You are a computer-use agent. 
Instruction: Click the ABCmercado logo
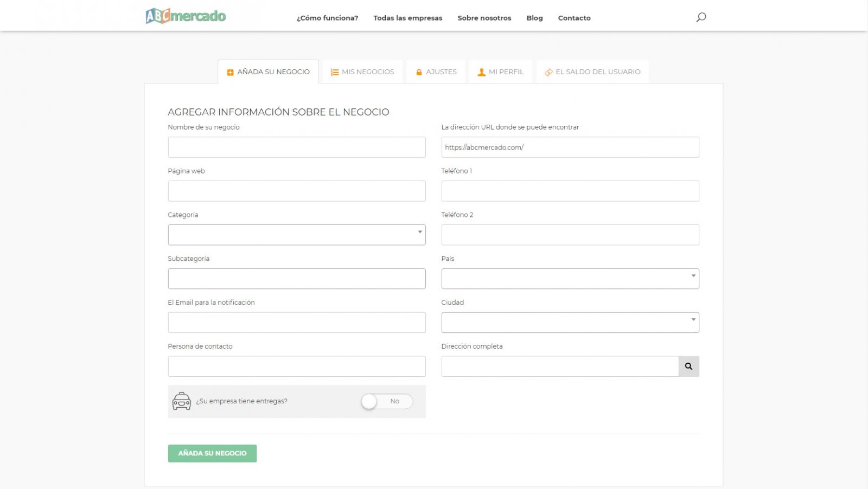tap(186, 16)
